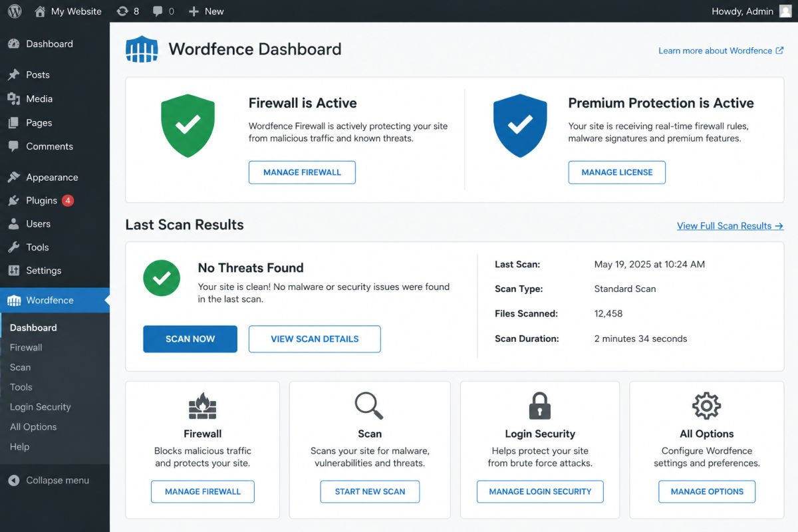Click the green Firewall shield icon
798x532 pixels.
[x=188, y=125]
